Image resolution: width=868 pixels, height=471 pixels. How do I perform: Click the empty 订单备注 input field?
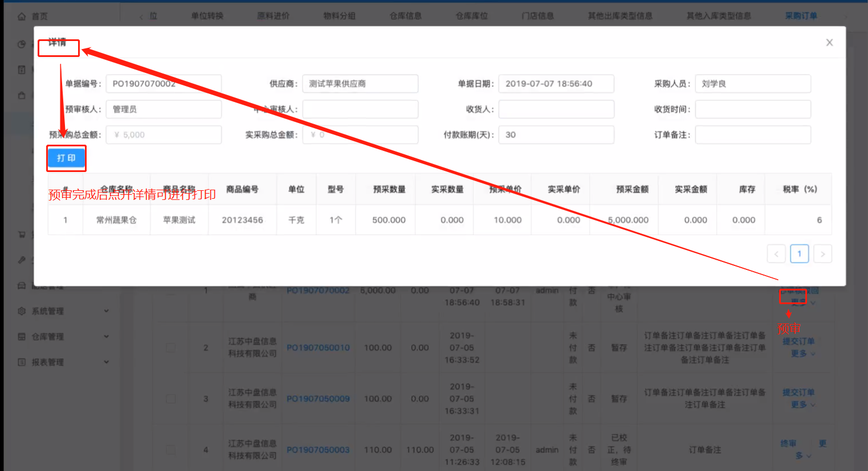tap(753, 135)
